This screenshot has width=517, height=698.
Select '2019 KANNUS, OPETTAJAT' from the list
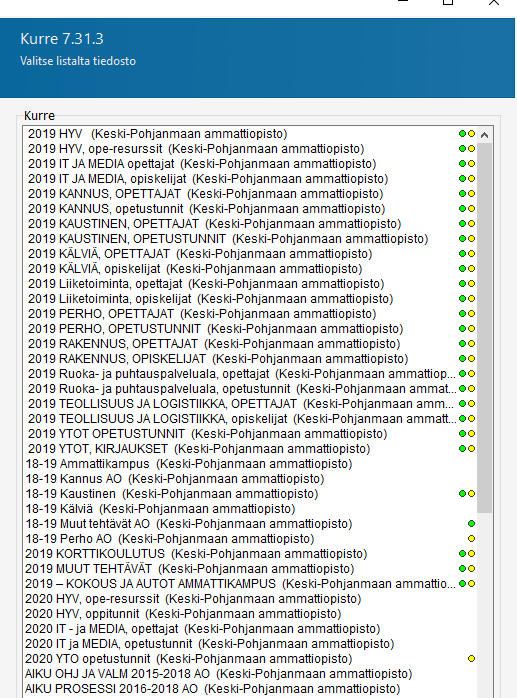[x=250, y=194]
